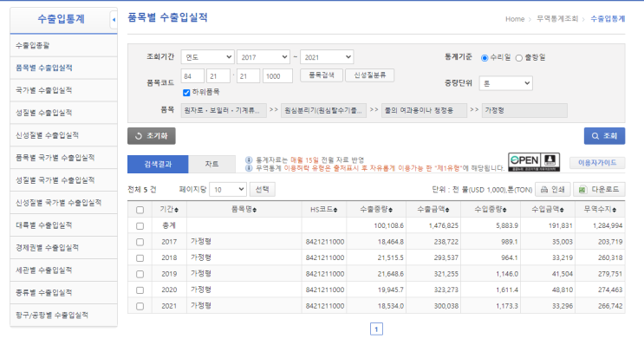Select the 출항일 radio button
The image size is (644, 358).
point(519,57)
